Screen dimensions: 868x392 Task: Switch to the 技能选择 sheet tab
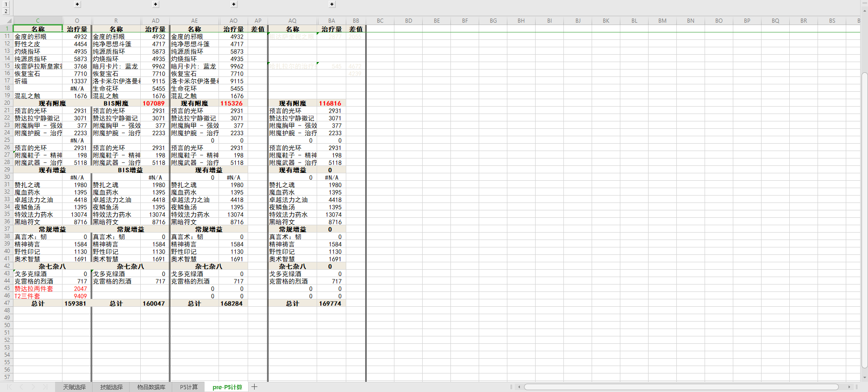111,387
